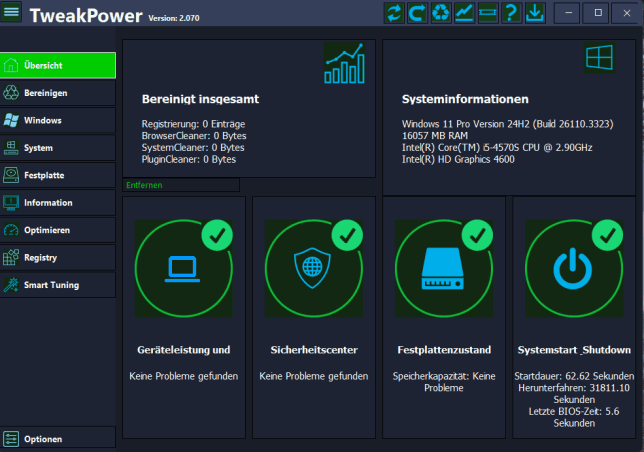Open the hamburger menu beside TweakPower title
This screenshot has width=644, height=452.
tap(12, 13)
